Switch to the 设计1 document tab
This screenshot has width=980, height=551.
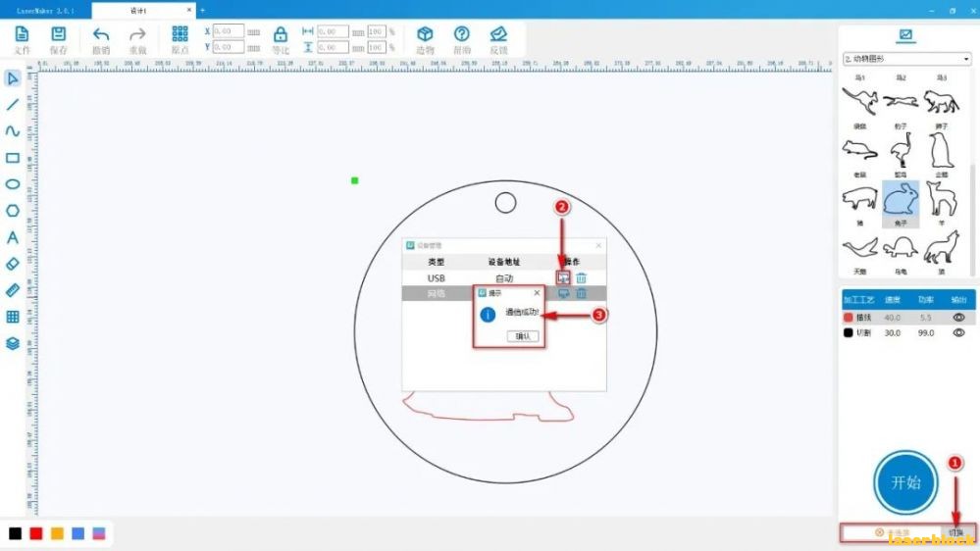[143, 10]
